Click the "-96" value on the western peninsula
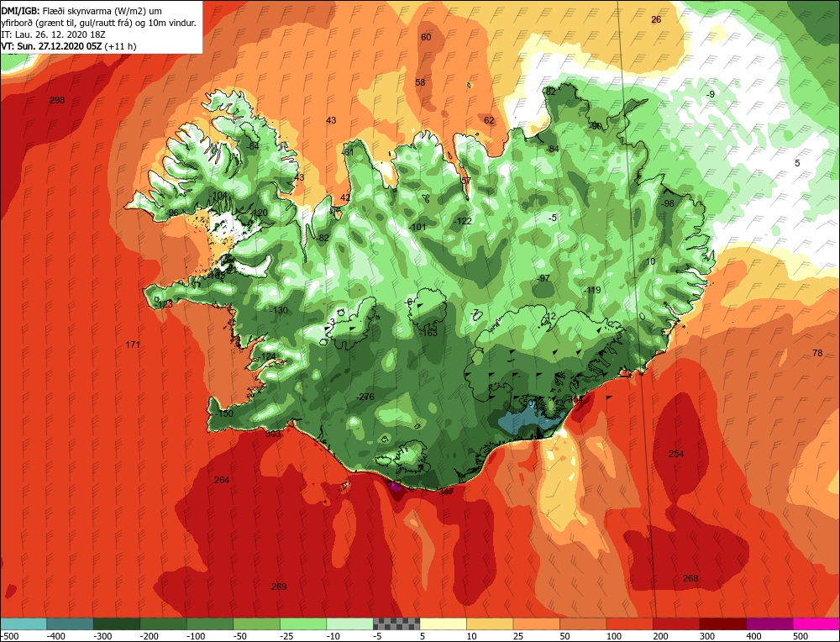The width and height of the screenshot is (840, 642). tap(172, 213)
